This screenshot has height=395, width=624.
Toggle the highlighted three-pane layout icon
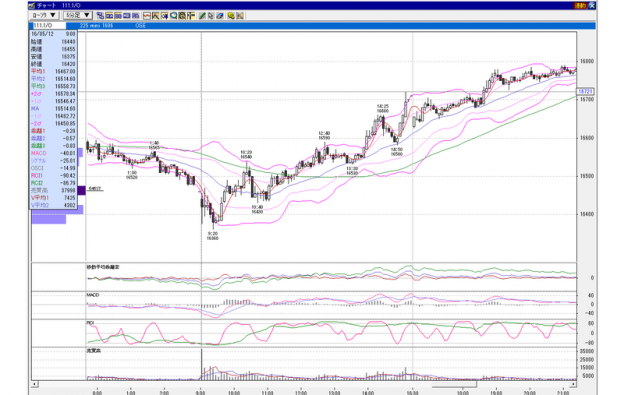(118, 16)
